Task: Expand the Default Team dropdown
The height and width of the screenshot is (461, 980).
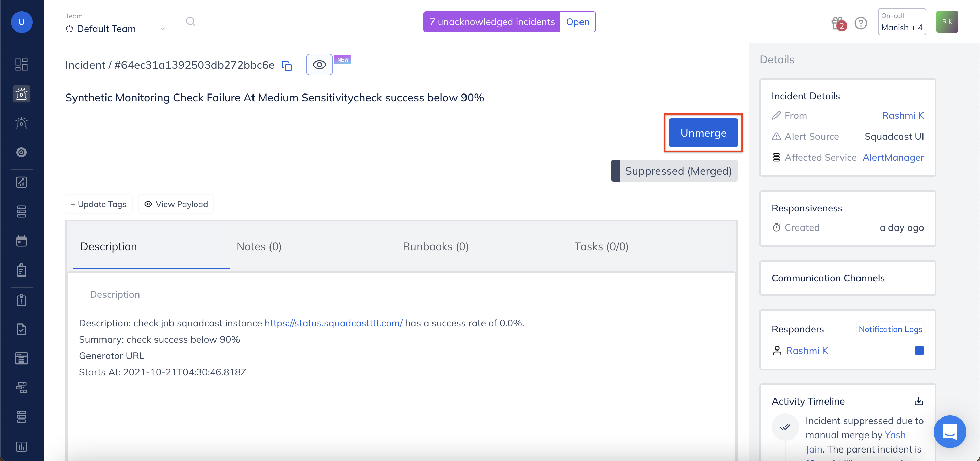Action: pos(162,28)
